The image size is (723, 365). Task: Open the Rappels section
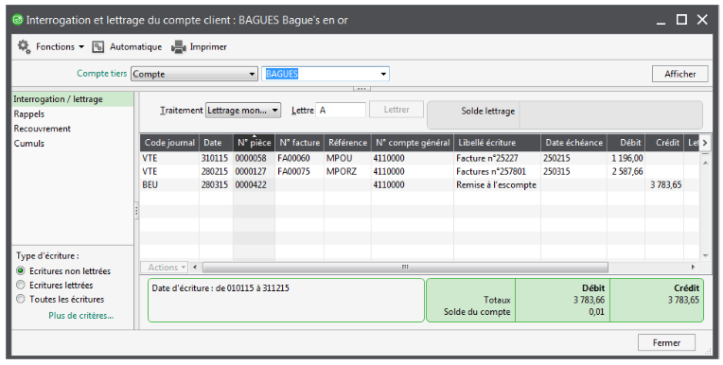click(x=29, y=114)
